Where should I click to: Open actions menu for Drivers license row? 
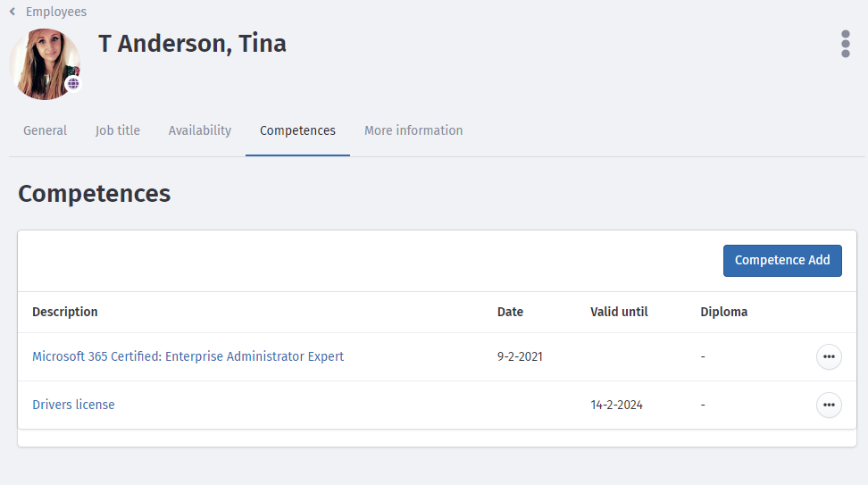pyautogui.click(x=829, y=405)
